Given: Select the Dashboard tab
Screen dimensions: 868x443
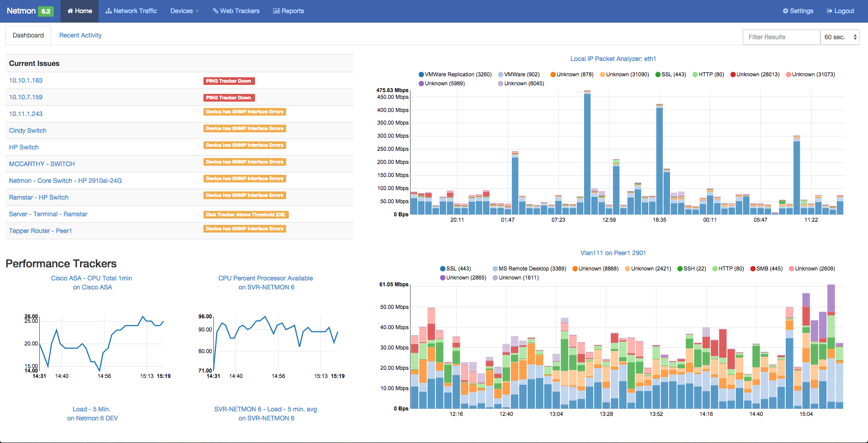Looking at the screenshot, I should tap(28, 35).
